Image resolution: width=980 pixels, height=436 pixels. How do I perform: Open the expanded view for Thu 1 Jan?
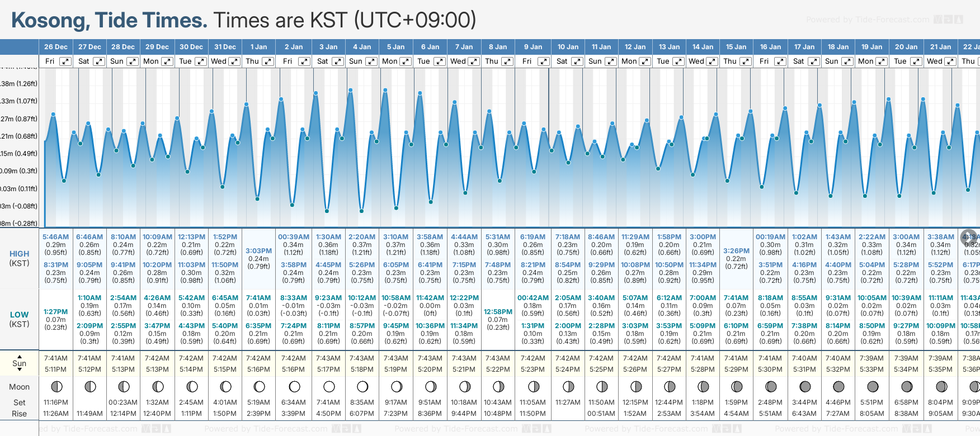coord(268,61)
